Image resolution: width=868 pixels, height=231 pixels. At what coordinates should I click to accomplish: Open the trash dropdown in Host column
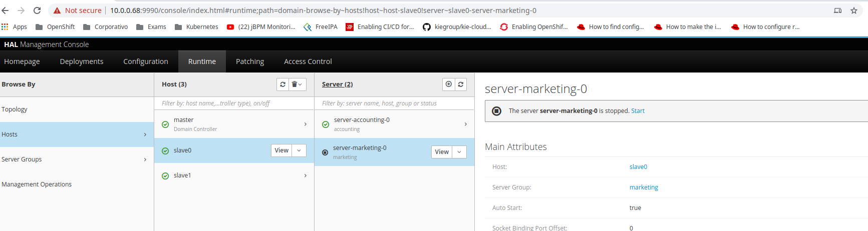click(297, 84)
